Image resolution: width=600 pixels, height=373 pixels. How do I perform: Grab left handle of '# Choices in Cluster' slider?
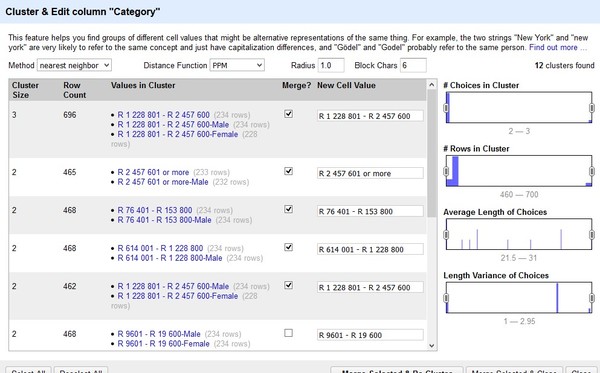point(446,108)
